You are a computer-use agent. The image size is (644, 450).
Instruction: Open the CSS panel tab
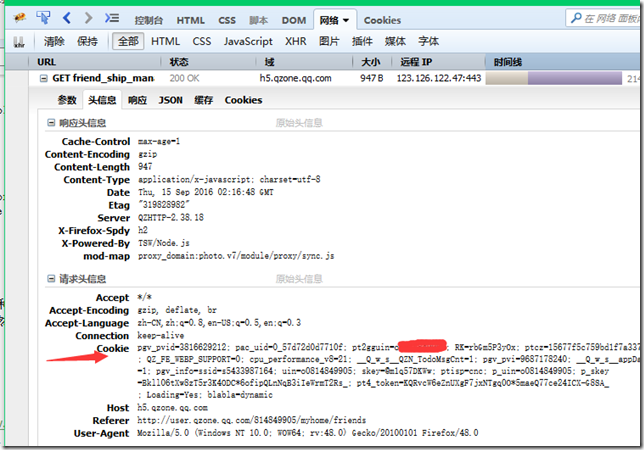(227, 20)
